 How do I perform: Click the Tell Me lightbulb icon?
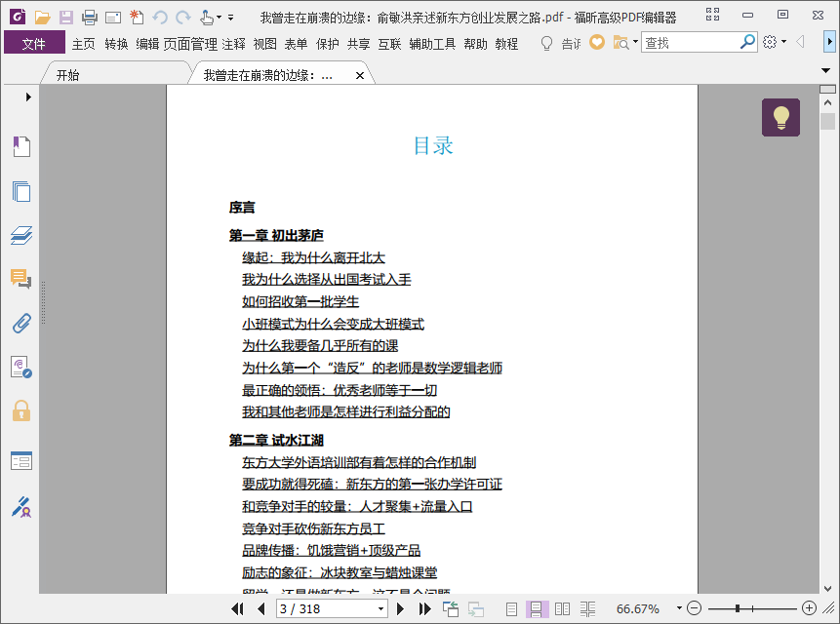[x=546, y=43]
